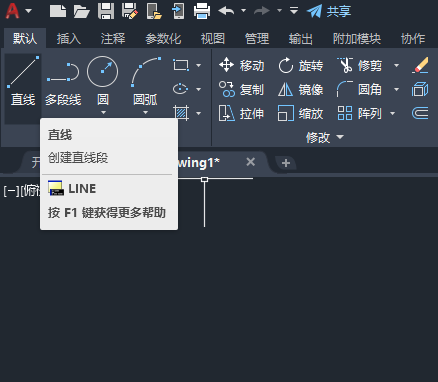Activate the 修剪 trim command
Screen dimensions: 438x382
click(x=360, y=65)
